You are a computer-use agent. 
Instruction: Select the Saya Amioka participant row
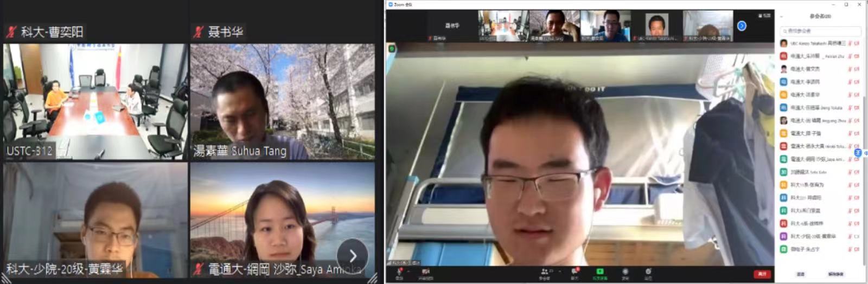(x=820, y=159)
